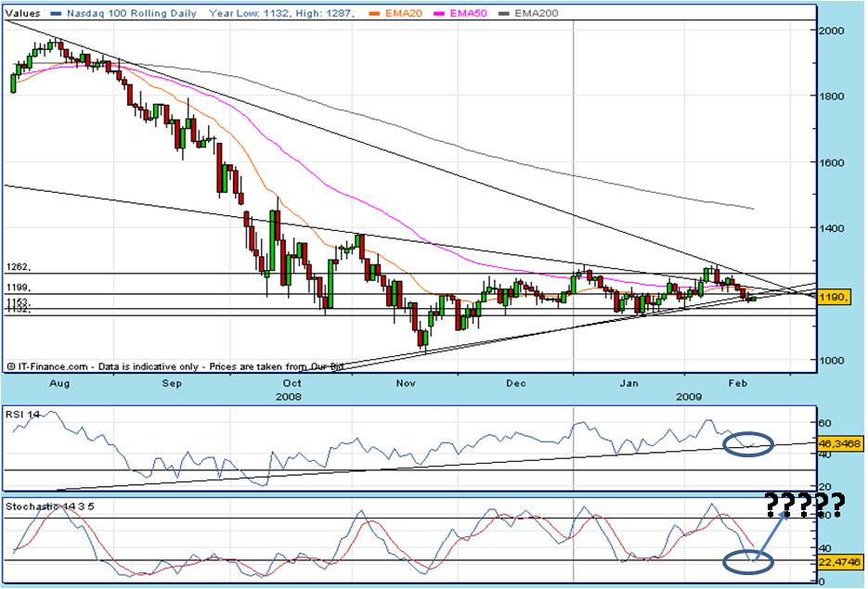Click the Values label on the chart

pos(22,13)
